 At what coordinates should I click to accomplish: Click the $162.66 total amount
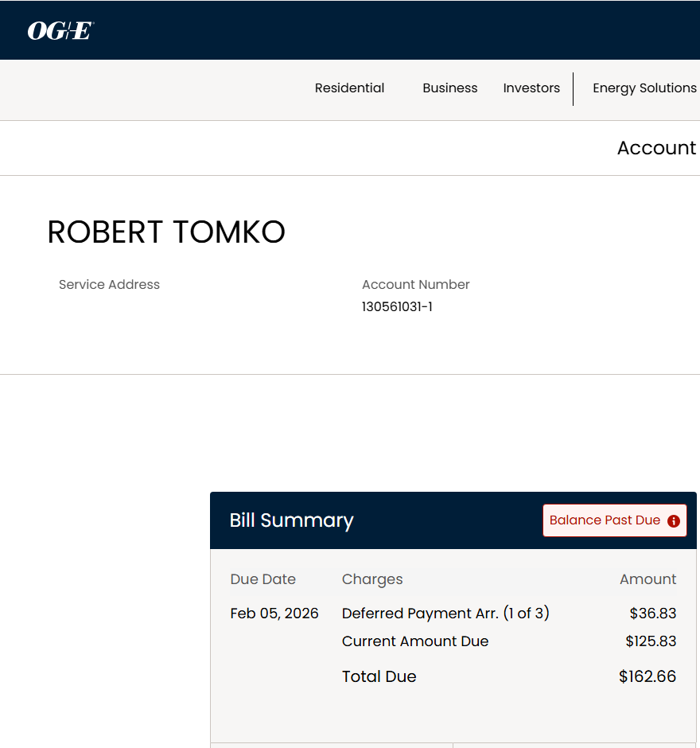point(647,676)
